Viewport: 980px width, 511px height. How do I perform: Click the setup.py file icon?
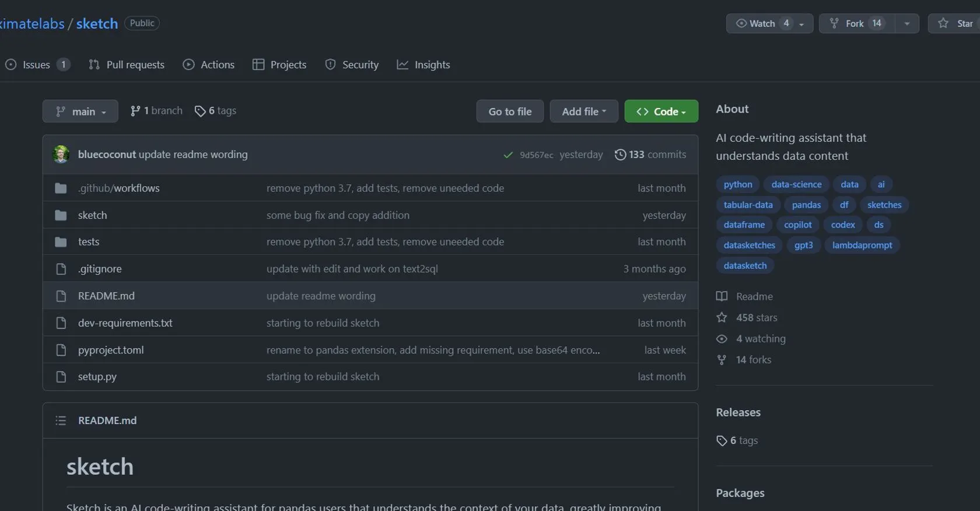61,377
